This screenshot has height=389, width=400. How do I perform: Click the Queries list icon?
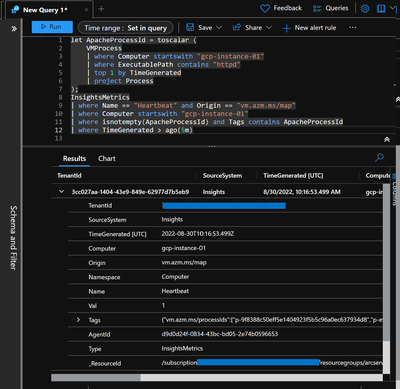pyautogui.click(x=317, y=9)
